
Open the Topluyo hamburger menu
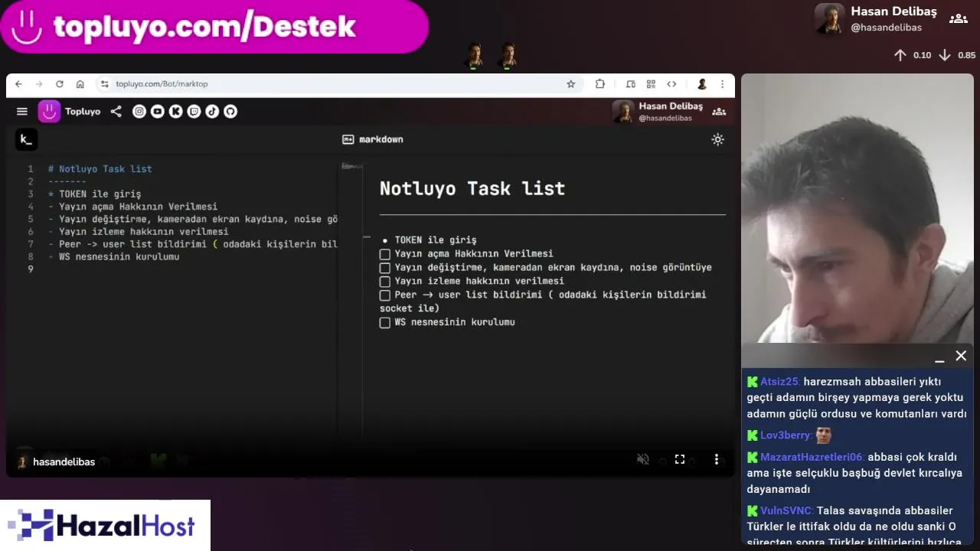(22, 112)
